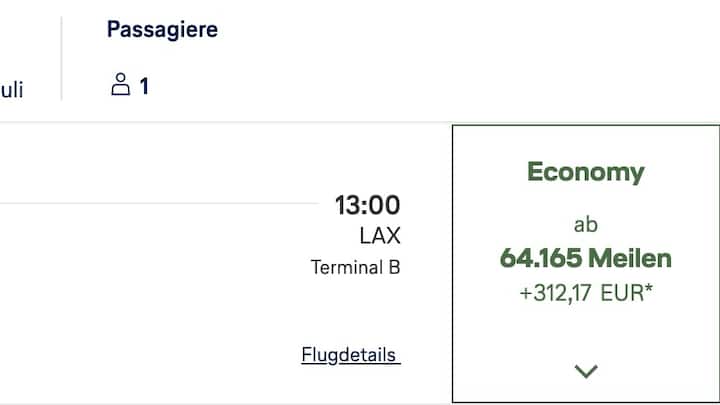Click the flight route line before 13:00

pos(159,202)
